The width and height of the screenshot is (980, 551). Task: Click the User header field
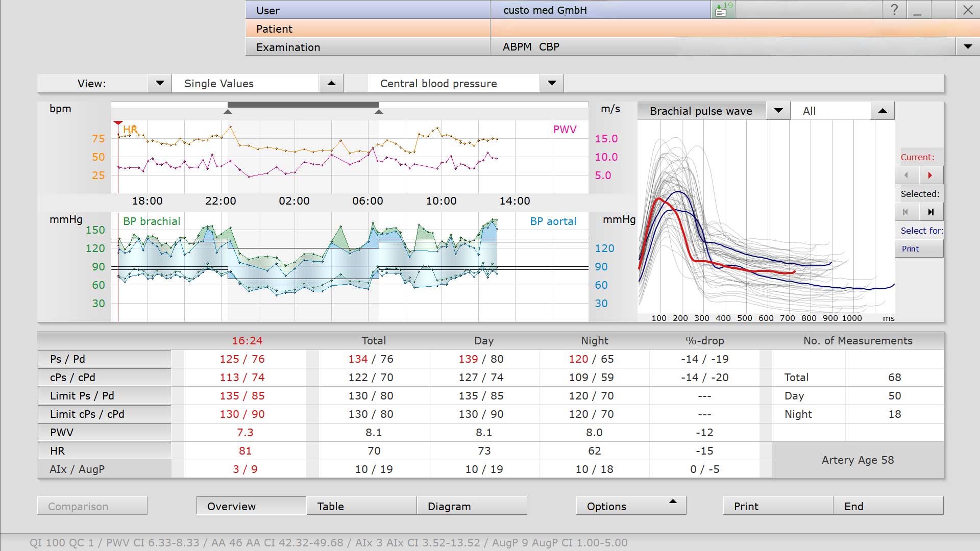tap(367, 10)
